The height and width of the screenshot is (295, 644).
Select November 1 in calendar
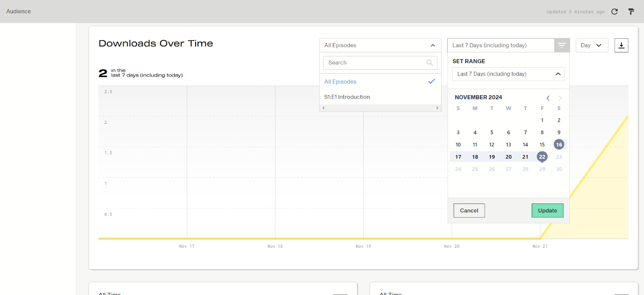click(542, 120)
